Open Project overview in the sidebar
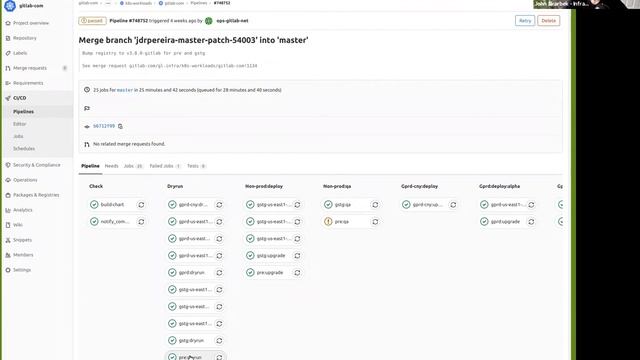This screenshot has height=360, width=640. pos(31,23)
